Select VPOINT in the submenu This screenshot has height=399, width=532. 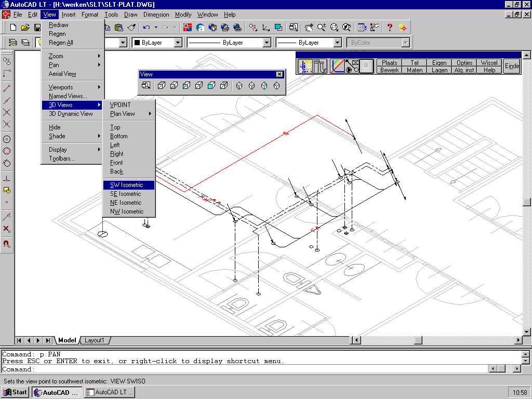pos(129,105)
